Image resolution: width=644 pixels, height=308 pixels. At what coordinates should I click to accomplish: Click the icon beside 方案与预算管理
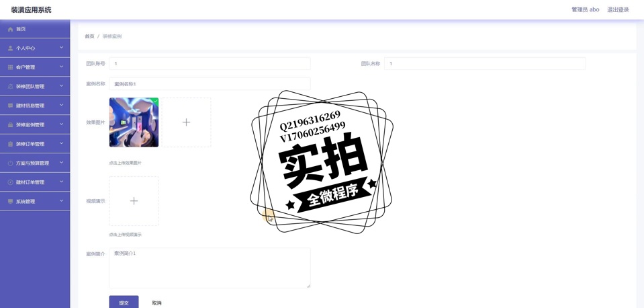pyautogui.click(x=11, y=163)
